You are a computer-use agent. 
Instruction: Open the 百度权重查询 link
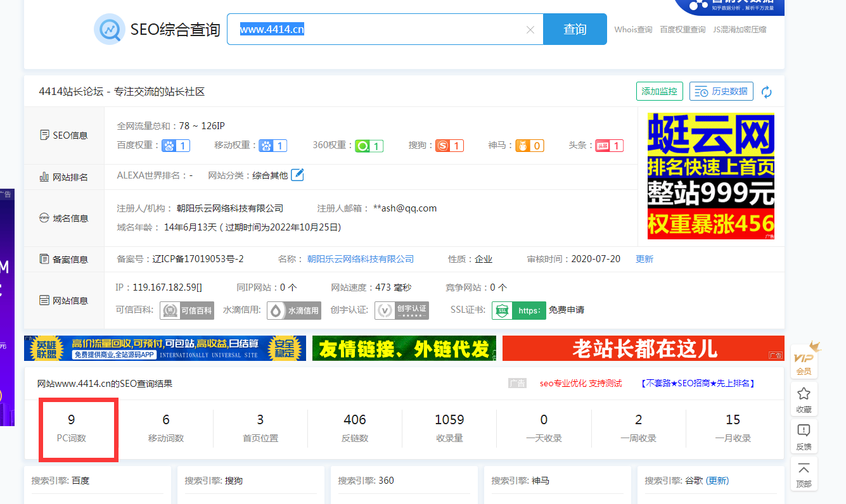(683, 30)
